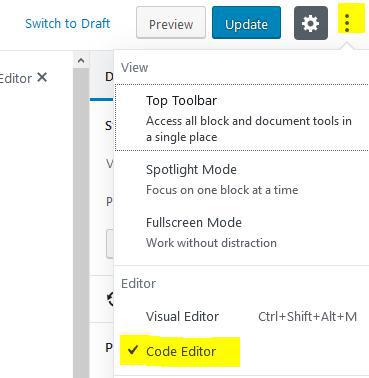Screen dimensions: 369x378
Task: Choose Code Editor menu item
Action: [x=242, y=351]
